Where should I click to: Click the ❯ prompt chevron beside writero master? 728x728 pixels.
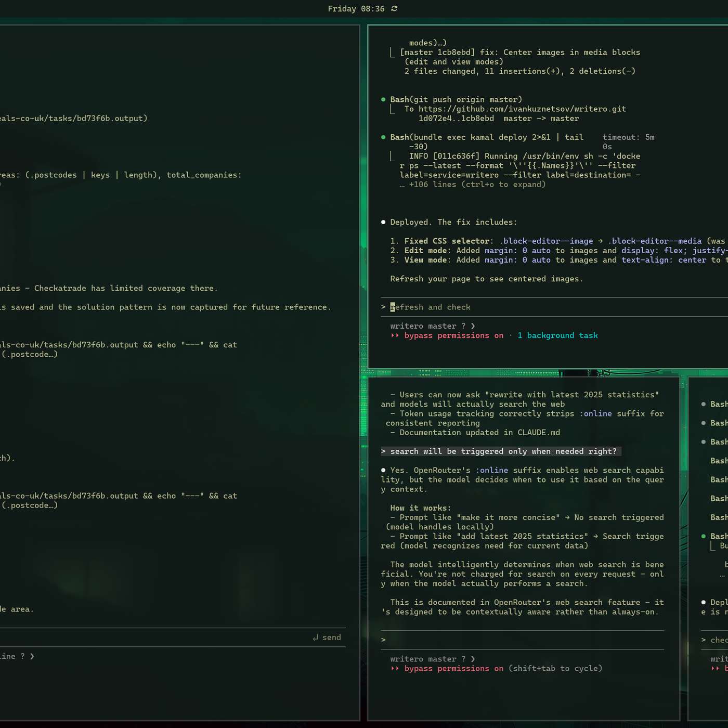click(x=472, y=326)
